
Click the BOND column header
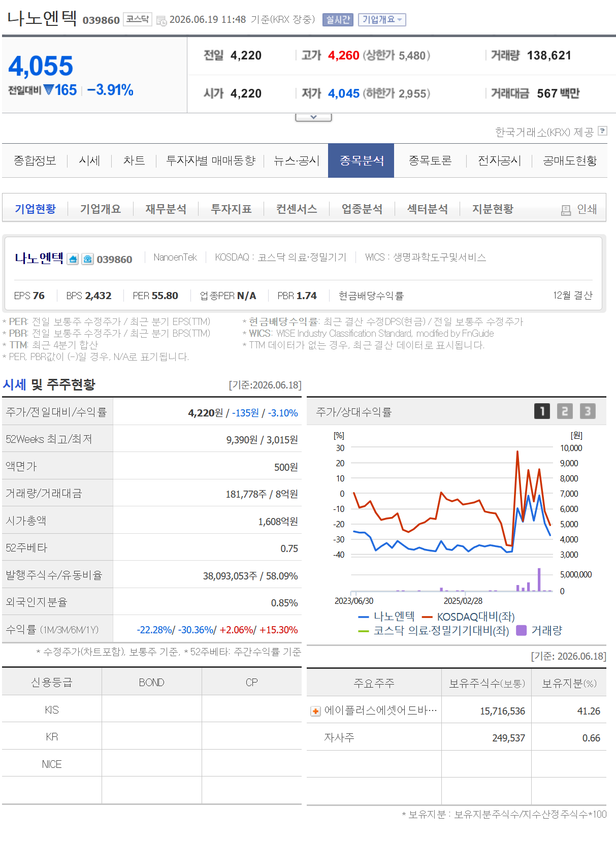(151, 682)
